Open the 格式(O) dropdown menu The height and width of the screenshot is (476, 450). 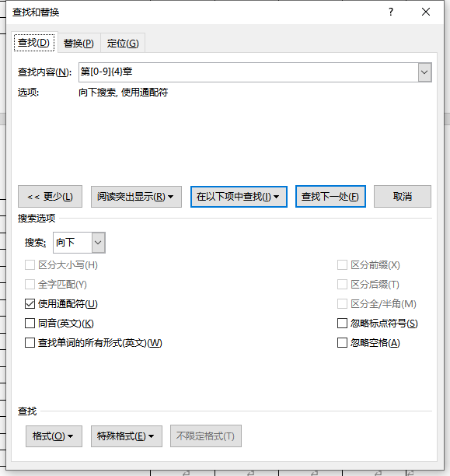coord(54,436)
